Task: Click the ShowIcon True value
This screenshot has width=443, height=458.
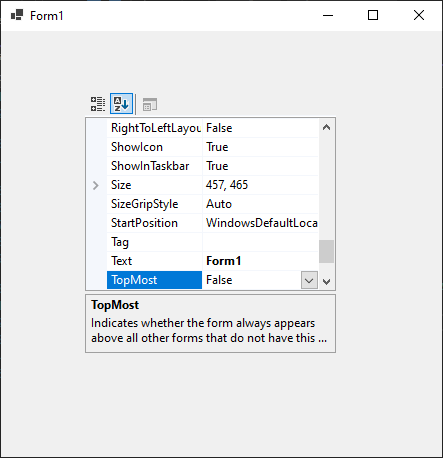Action: tap(217, 147)
